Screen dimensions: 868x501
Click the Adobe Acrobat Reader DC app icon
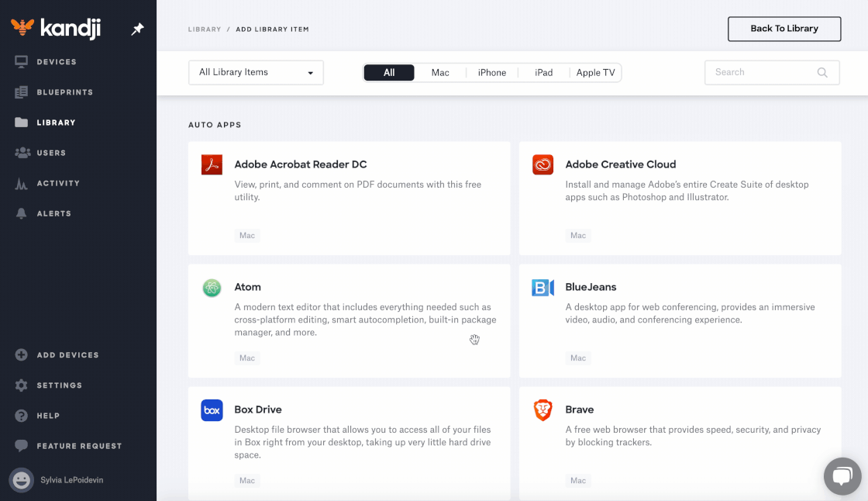(x=211, y=164)
